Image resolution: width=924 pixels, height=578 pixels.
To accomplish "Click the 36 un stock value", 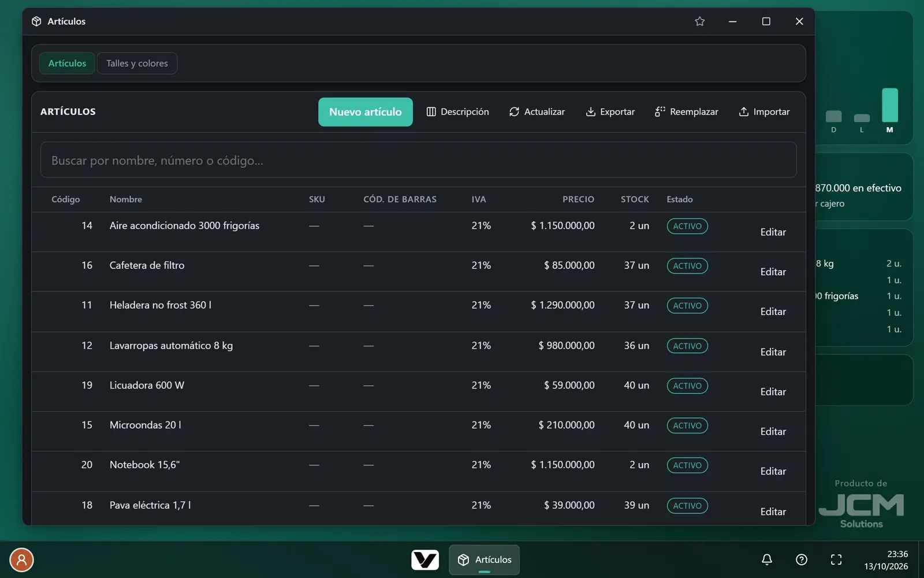I will click(636, 346).
